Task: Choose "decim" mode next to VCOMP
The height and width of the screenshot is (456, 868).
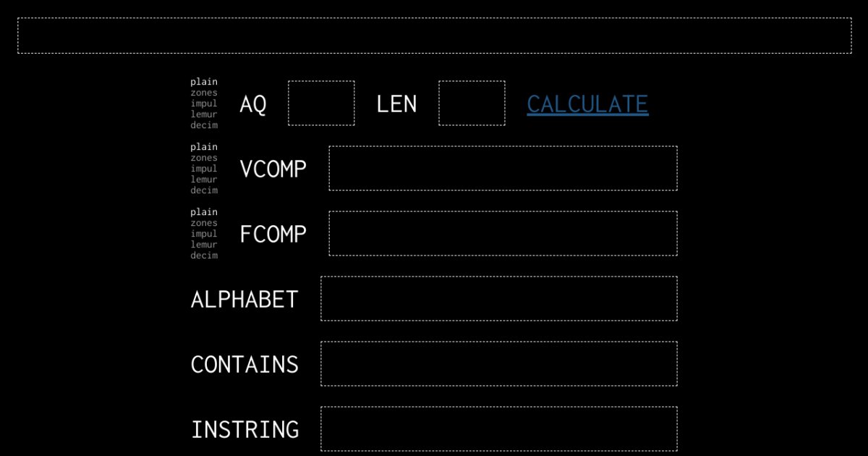Action: [203, 190]
